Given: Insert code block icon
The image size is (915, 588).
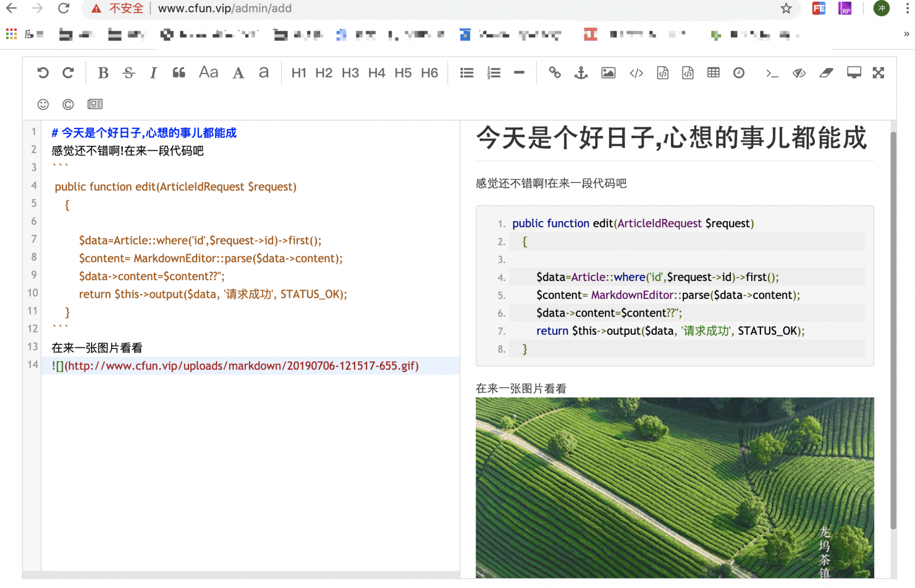Looking at the screenshot, I should [x=688, y=73].
